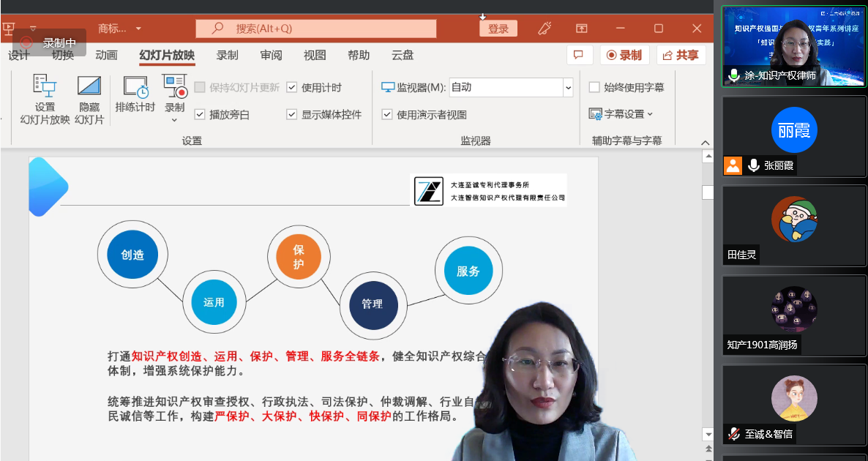Viewport: 868px width, 461px height.
Task: Click the 搜索 search box
Action: [x=316, y=29]
